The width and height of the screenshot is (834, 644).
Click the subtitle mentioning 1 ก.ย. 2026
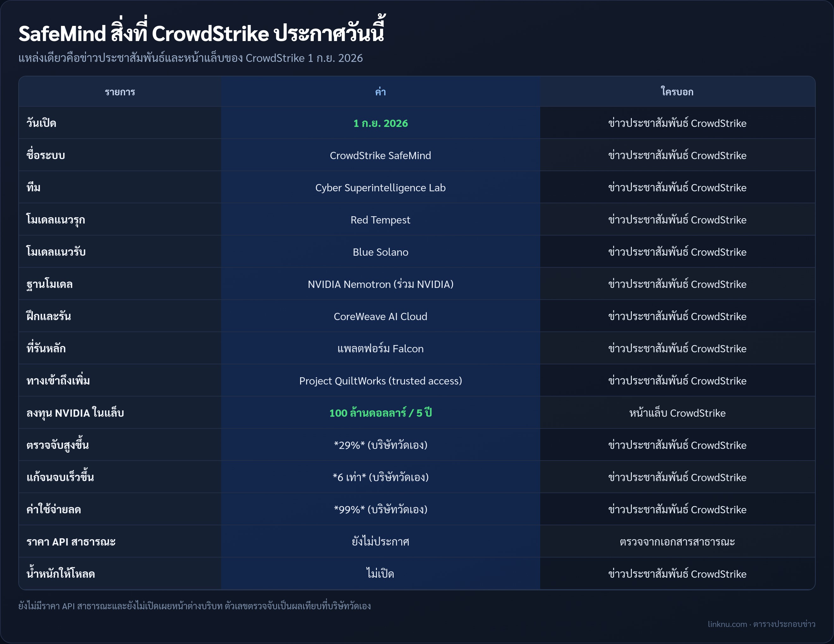[190, 58]
